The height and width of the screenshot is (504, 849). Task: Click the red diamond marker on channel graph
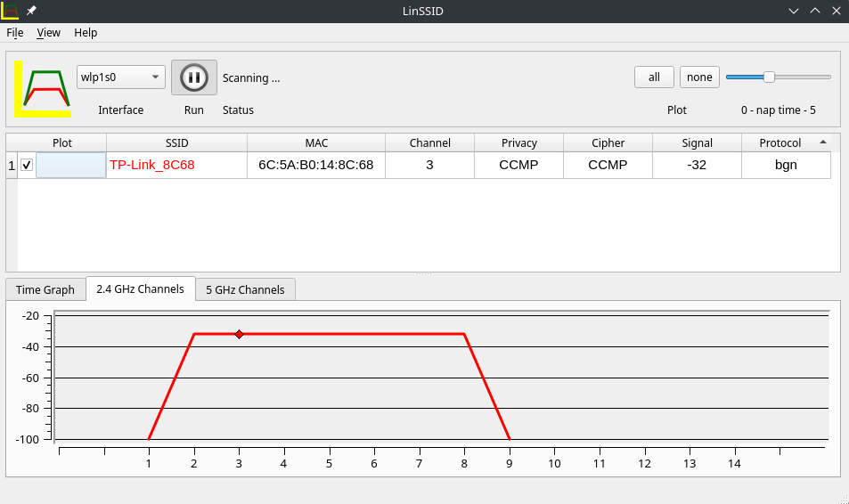click(239, 334)
